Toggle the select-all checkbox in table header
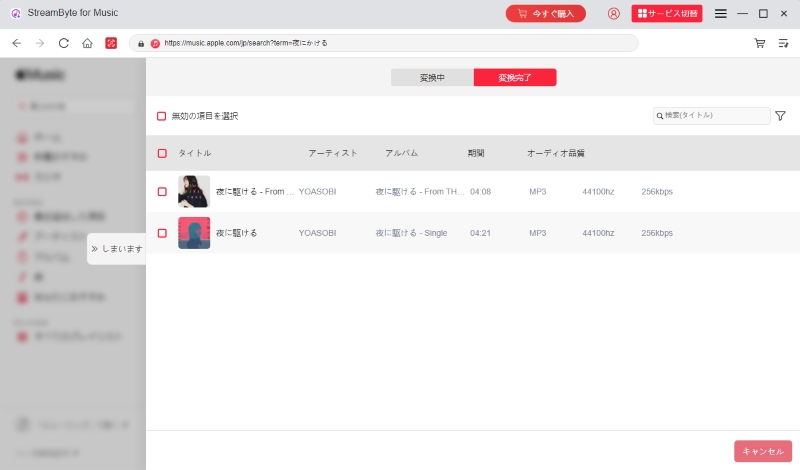Viewport: 800px width, 470px height. (162, 153)
